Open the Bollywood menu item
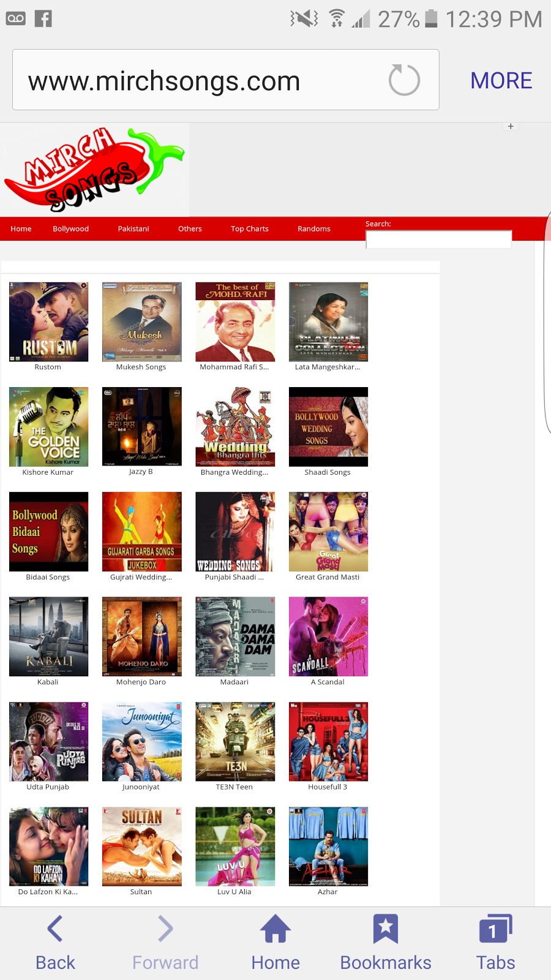The height and width of the screenshot is (980, 551). (70, 229)
